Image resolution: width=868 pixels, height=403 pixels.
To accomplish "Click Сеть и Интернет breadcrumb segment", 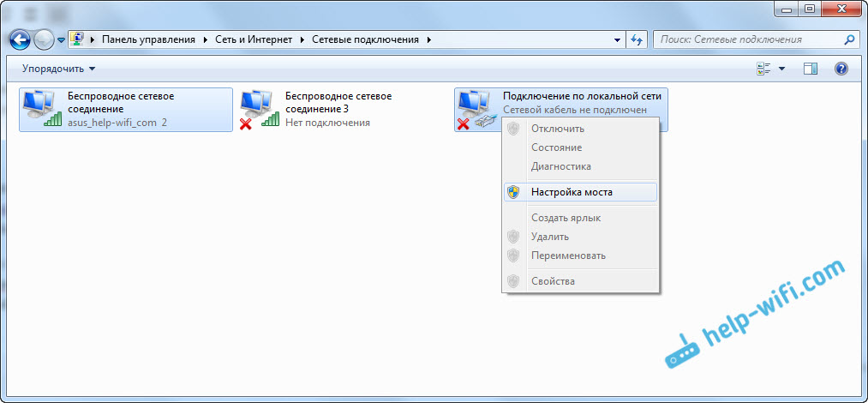I will pos(253,39).
